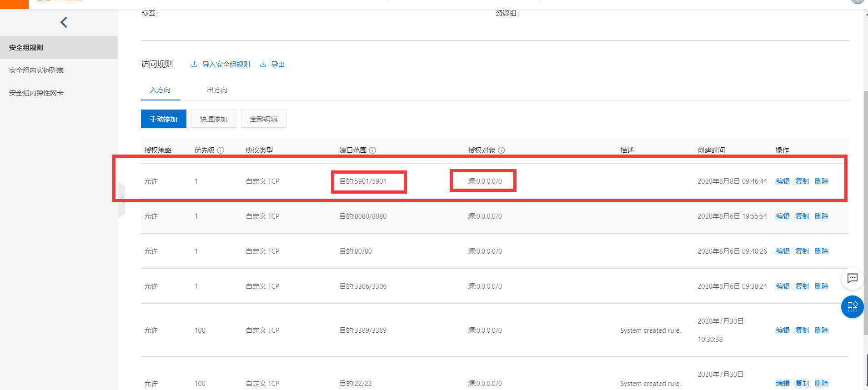Switch to the 入方向 tab
Viewport: 868px width, 390px height.
(160, 90)
